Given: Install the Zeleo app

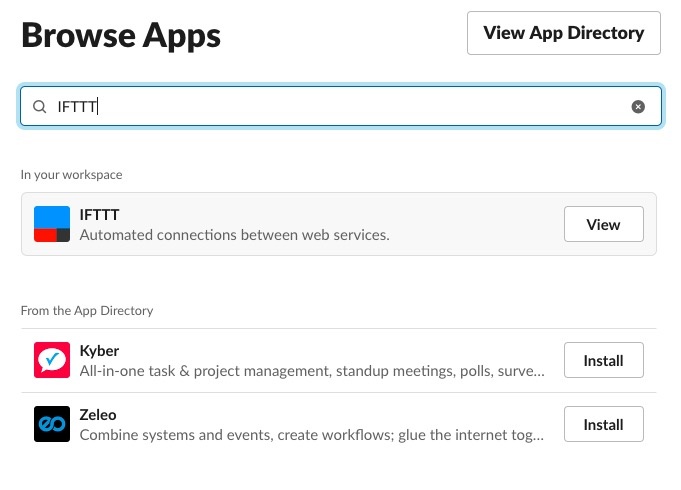Looking at the screenshot, I should (x=603, y=424).
